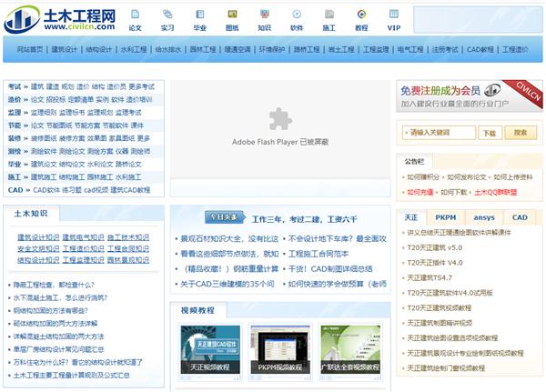Screen dimensions: 546x392
Task: Go to 网站首页 in the blue navigation bar
Action: click(30, 49)
